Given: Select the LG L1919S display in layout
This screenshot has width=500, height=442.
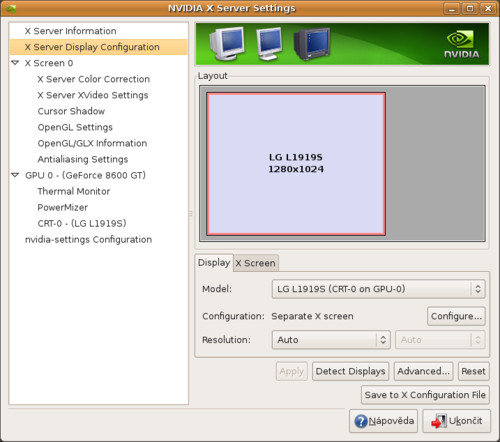Looking at the screenshot, I should click(296, 164).
